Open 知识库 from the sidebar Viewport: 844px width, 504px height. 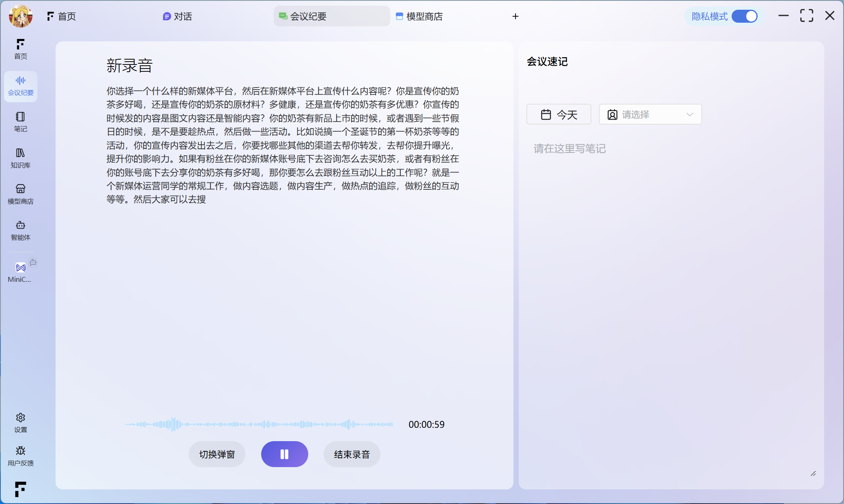tap(20, 158)
